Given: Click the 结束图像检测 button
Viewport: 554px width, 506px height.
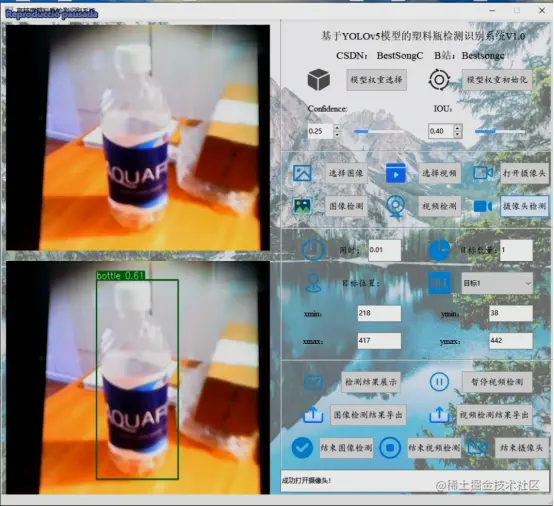Looking at the screenshot, I should [x=346, y=448].
